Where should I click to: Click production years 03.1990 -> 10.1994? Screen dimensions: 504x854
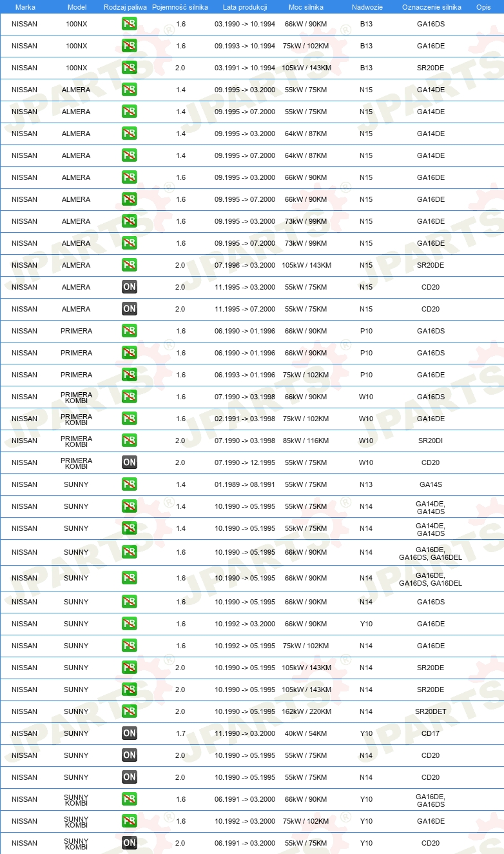coord(245,24)
